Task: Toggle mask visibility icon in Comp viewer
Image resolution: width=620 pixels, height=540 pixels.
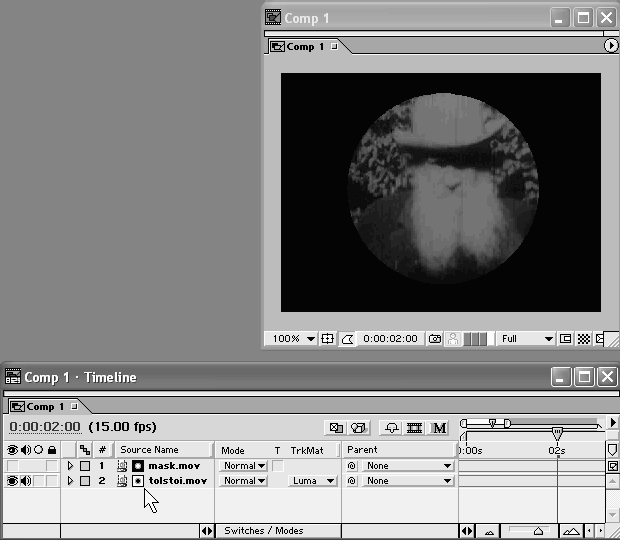Action: coord(348,339)
